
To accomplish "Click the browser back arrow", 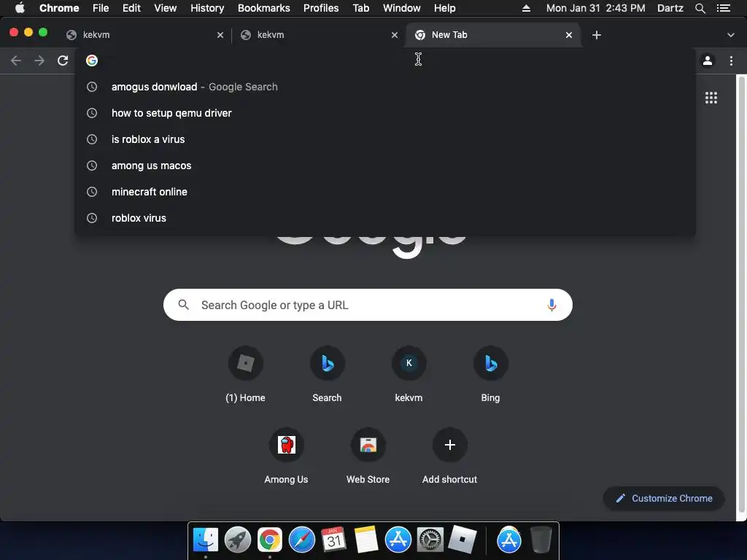I will coord(16,61).
